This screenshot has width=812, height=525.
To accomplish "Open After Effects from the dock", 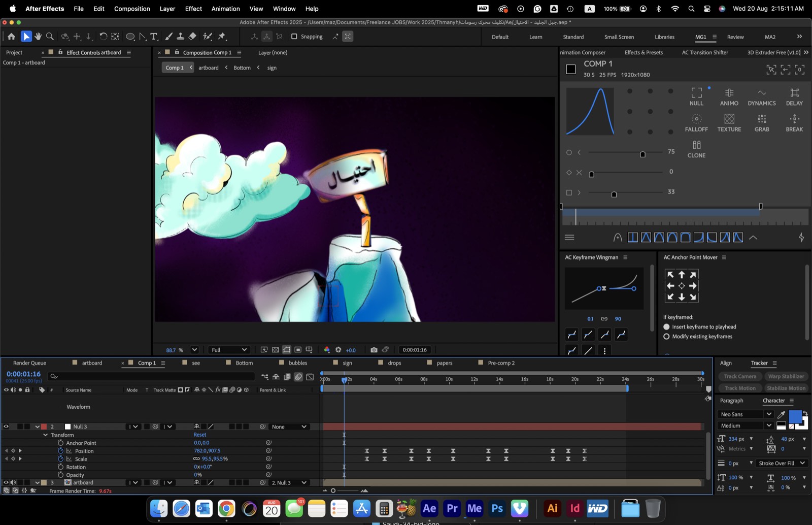I will pos(429,508).
